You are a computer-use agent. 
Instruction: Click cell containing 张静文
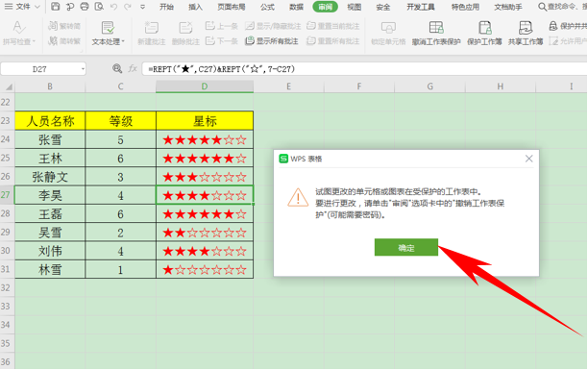pyautogui.click(x=50, y=177)
